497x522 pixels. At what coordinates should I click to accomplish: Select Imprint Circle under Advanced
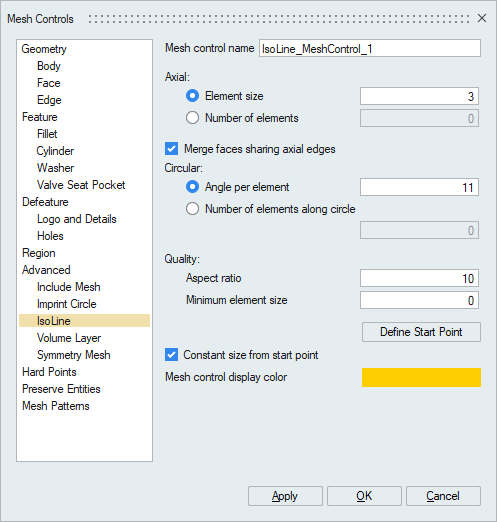(67, 304)
